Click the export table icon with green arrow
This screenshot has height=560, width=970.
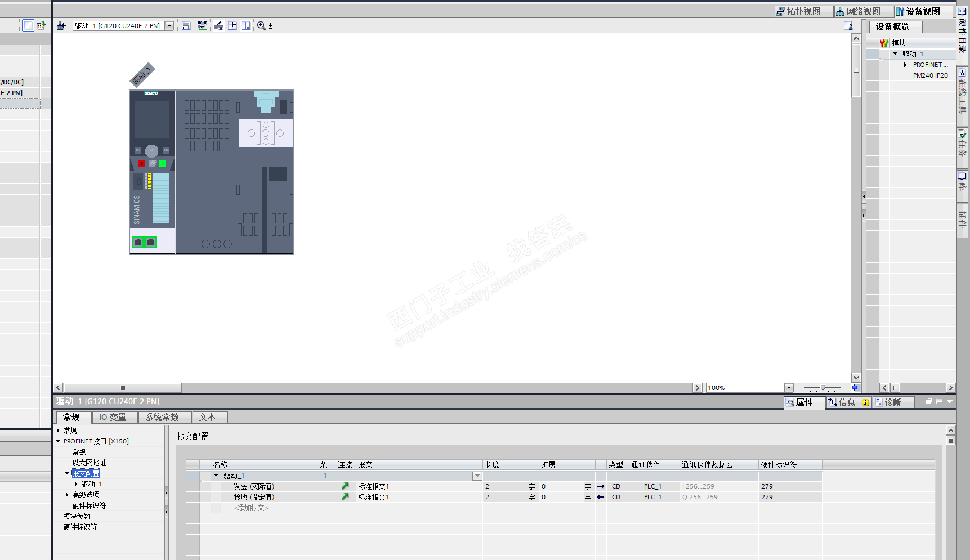pos(41,25)
